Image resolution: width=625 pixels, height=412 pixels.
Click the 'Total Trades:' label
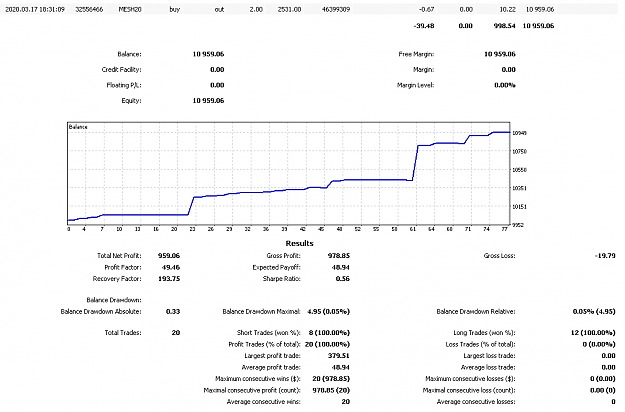click(123, 333)
